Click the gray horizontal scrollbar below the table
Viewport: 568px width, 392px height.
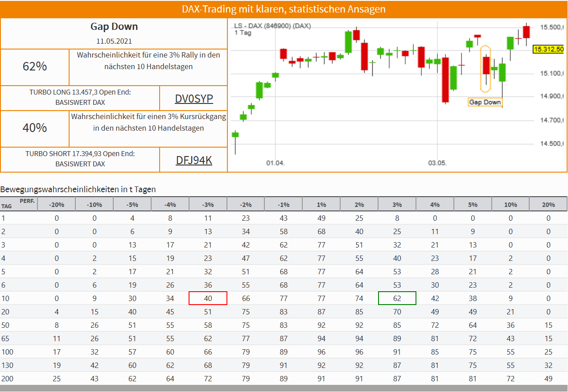284,388
